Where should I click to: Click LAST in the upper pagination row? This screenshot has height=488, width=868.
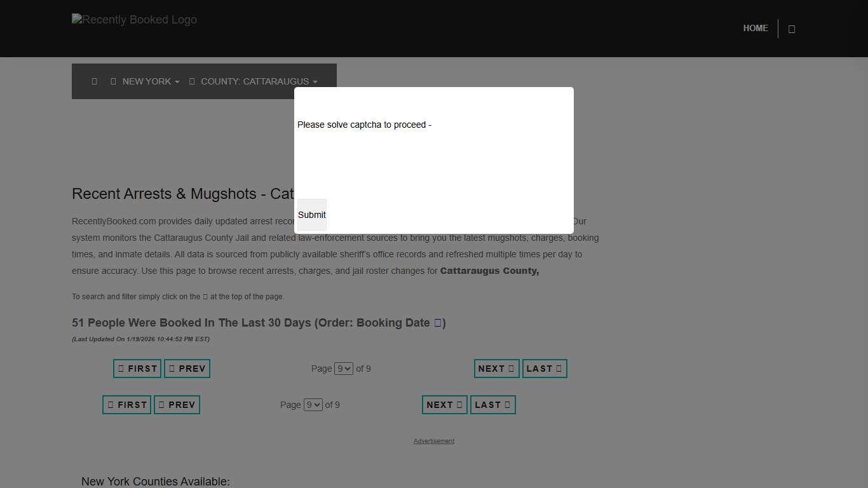click(545, 369)
